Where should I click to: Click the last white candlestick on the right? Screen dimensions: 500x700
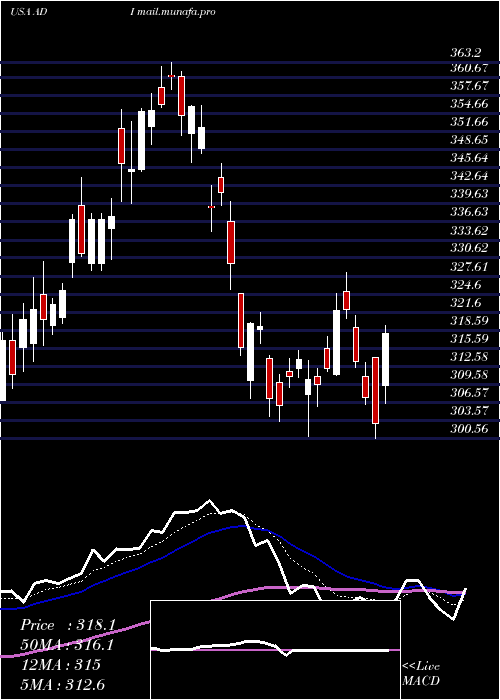click(385, 359)
